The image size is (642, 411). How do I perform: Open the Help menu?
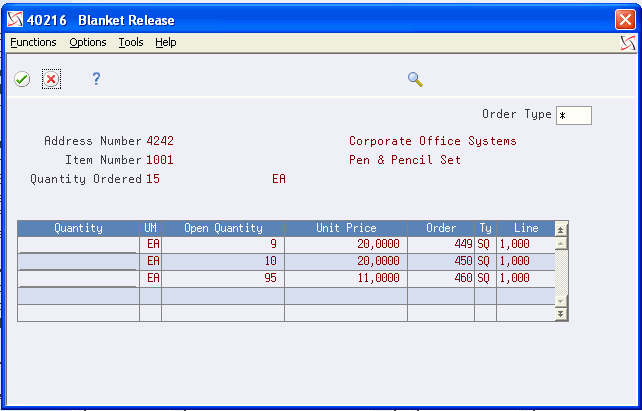click(x=166, y=42)
